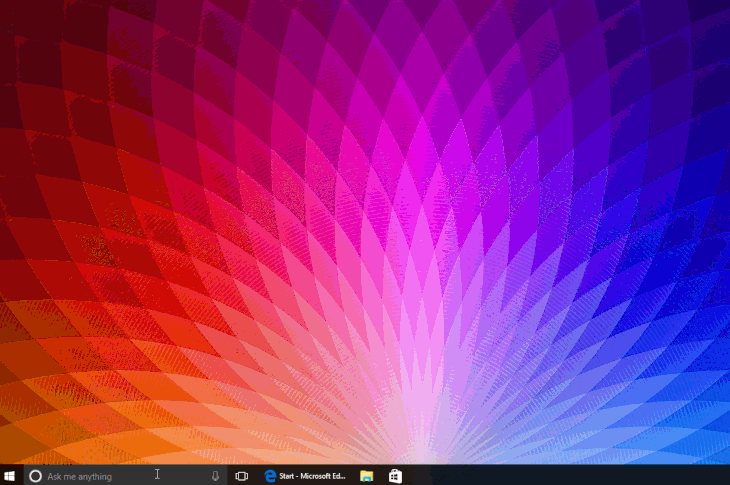Open Task View from the taskbar
This screenshot has width=730, height=485.
pos(242,476)
